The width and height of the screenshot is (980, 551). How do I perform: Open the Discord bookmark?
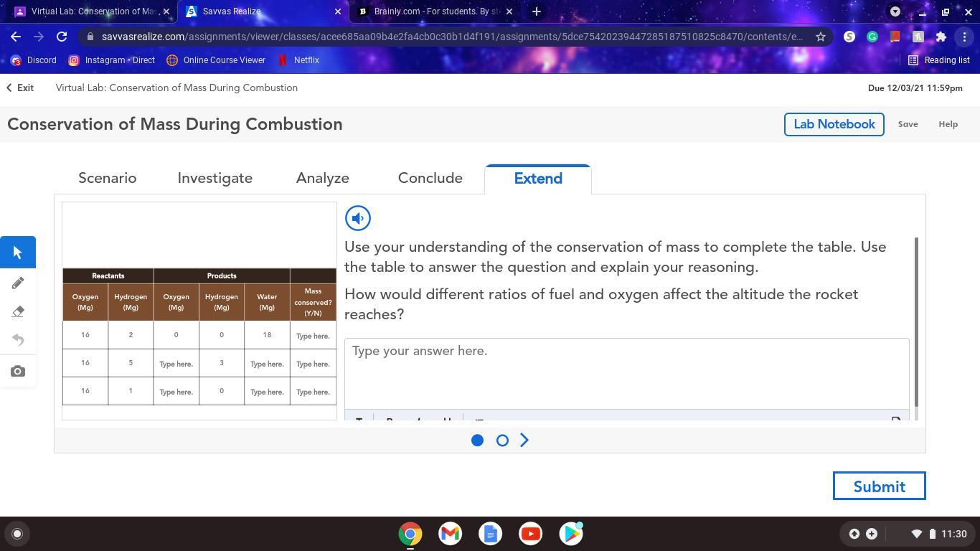[34, 60]
